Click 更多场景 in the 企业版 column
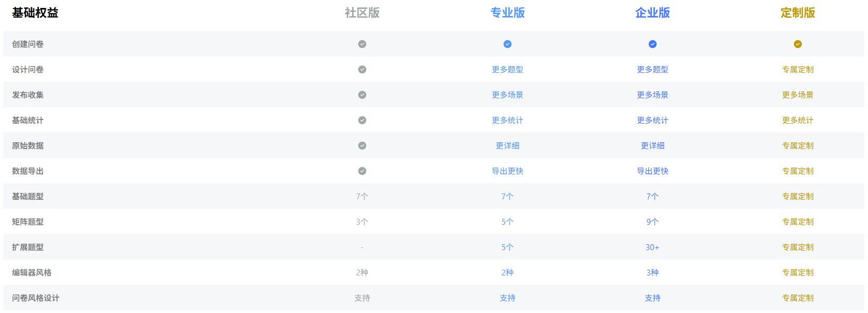868x313 pixels. [x=652, y=95]
